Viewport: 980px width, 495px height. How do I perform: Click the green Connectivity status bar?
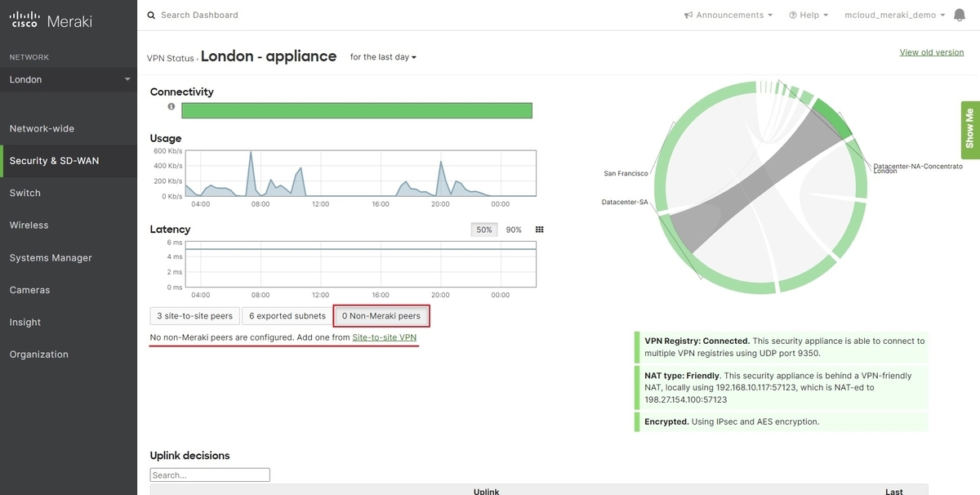tap(357, 110)
